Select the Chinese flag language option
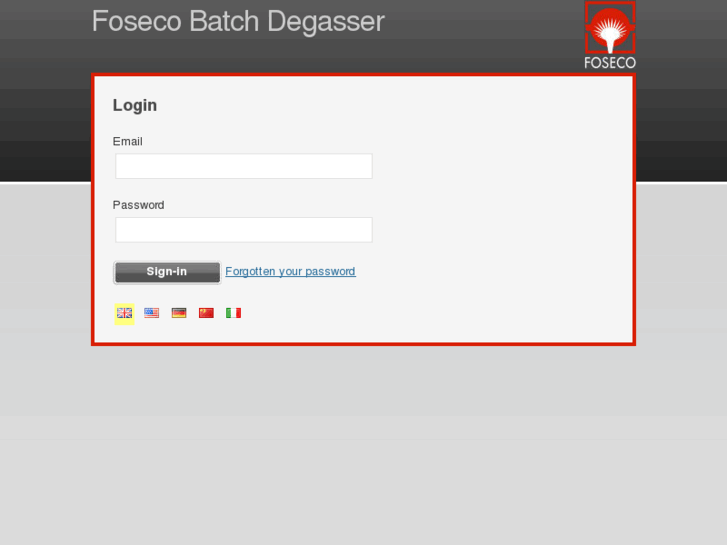Image resolution: width=727 pixels, height=545 pixels. [206, 313]
